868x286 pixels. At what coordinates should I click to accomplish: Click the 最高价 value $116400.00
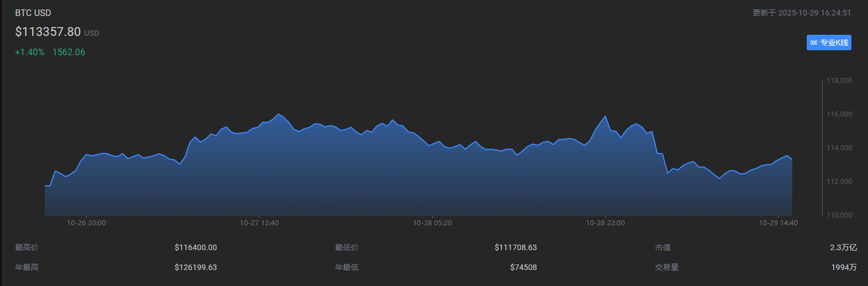[195, 247]
